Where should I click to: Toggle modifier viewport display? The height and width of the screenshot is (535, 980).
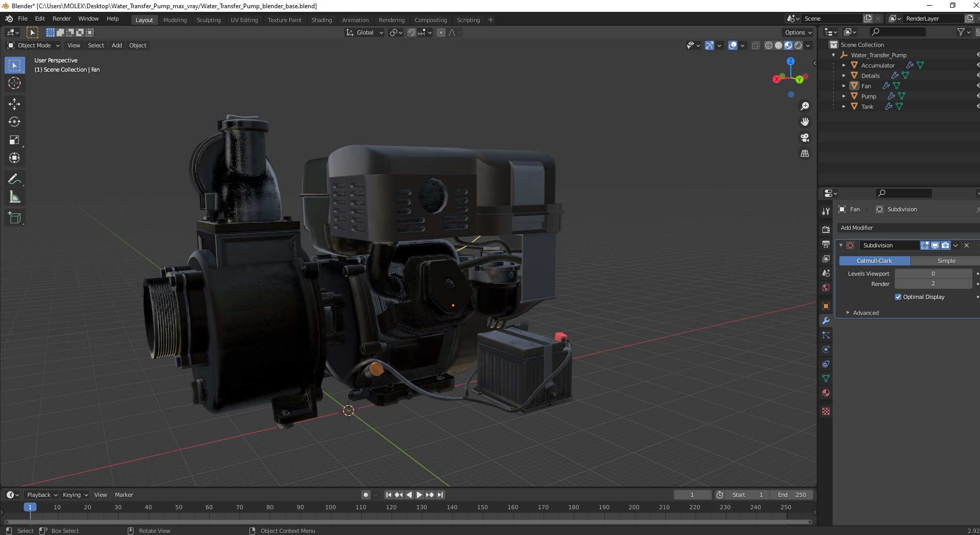tap(935, 245)
